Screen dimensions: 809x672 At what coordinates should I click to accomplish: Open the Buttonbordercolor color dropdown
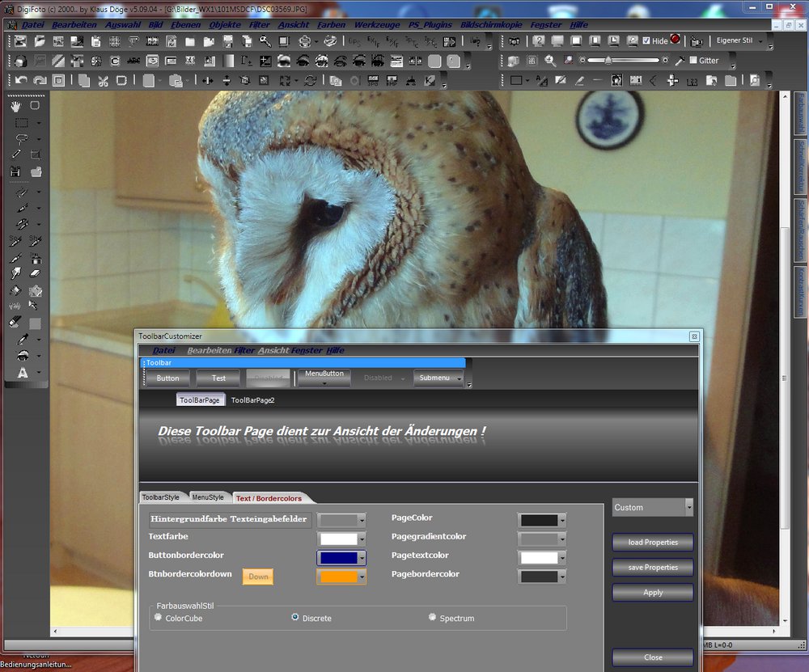(362, 558)
